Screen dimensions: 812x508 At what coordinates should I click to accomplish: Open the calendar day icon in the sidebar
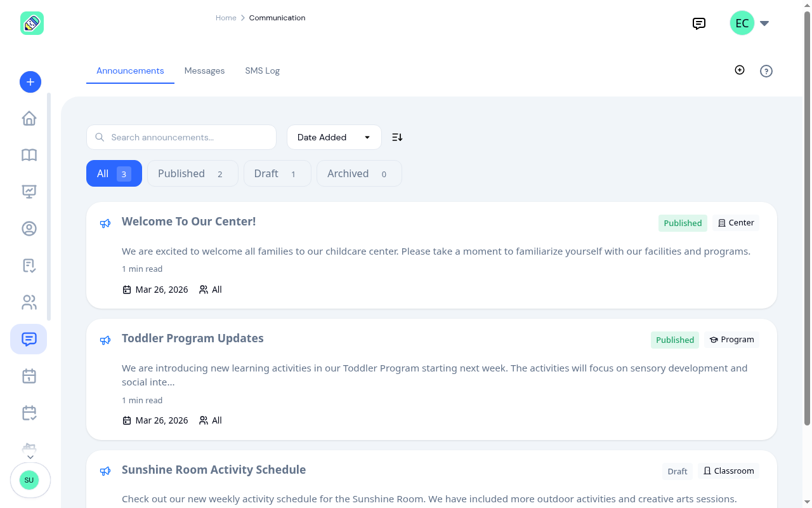(x=29, y=376)
